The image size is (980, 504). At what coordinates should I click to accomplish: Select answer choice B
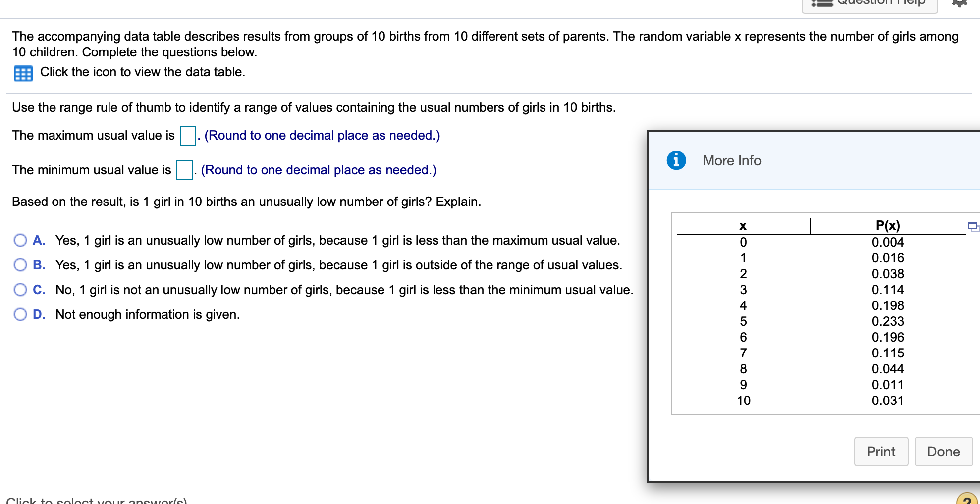[x=20, y=264]
